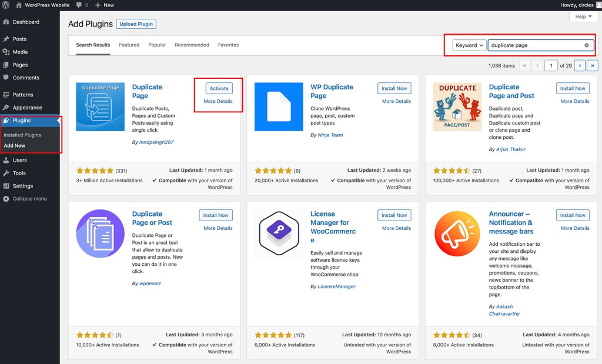Select the Search Results tab
The height and width of the screenshot is (364, 602).
[93, 45]
